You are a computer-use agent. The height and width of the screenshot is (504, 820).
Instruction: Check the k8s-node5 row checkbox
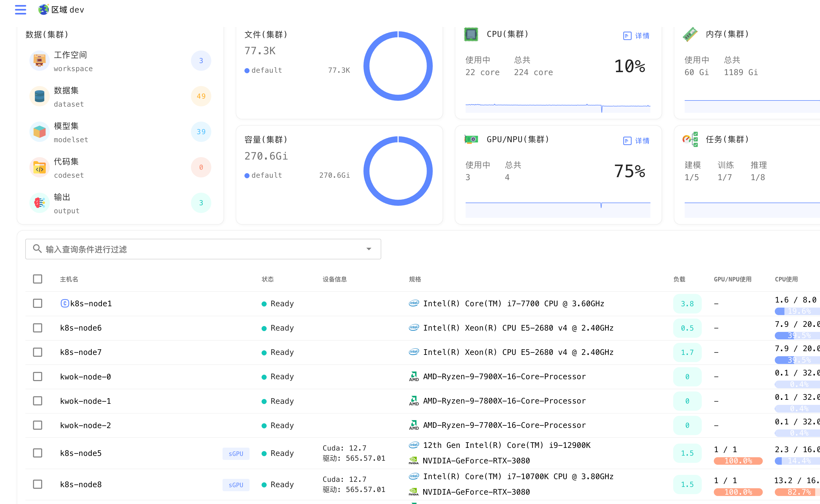[x=37, y=453]
